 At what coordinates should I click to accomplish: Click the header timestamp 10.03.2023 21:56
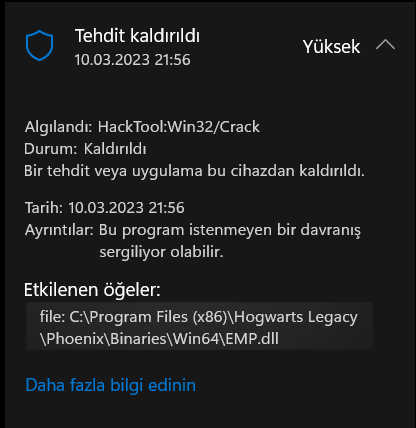(x=132, y=60)
